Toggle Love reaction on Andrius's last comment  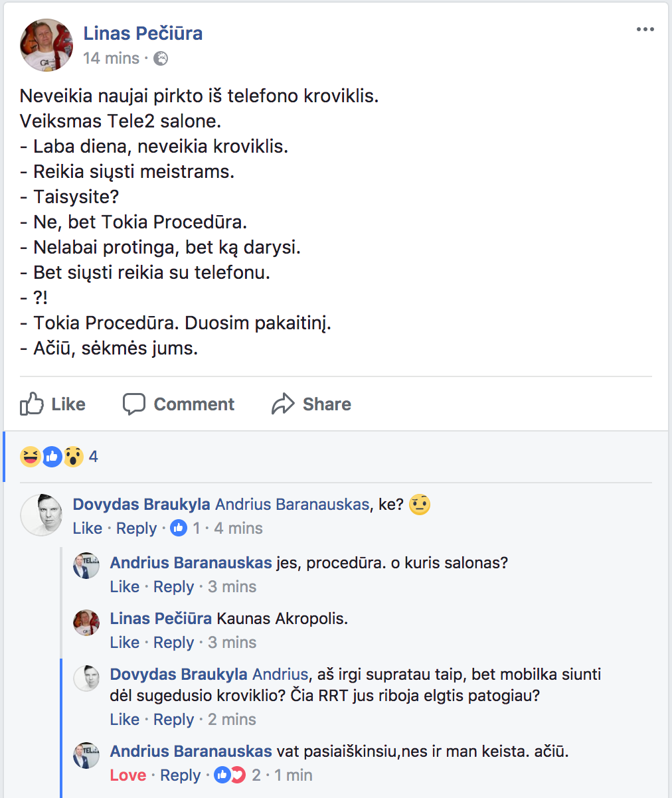click(x=128, y=775)
